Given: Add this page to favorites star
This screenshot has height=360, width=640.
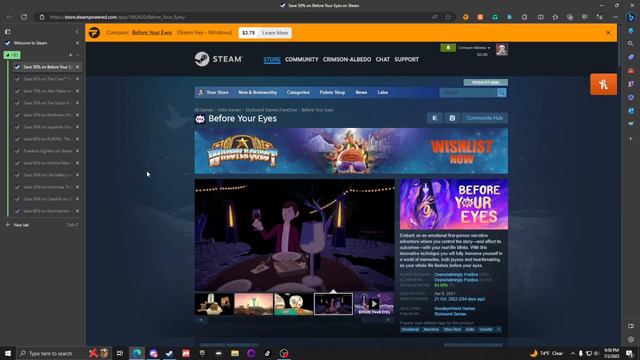Looking at the screenshot, I should [x=448, y=17].
